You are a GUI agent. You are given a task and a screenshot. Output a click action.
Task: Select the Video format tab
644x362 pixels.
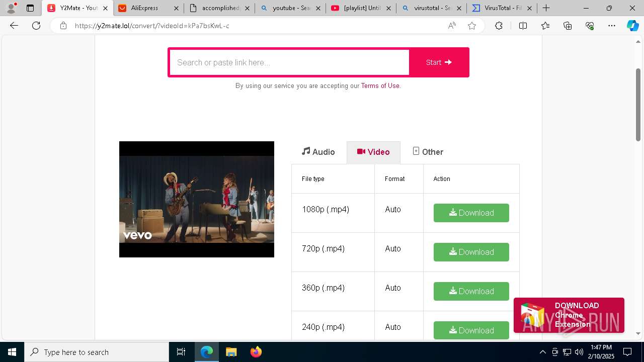(373, 152)
